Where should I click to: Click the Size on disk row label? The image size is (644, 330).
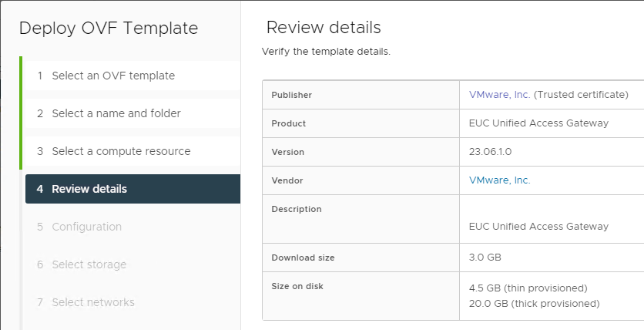297,287
